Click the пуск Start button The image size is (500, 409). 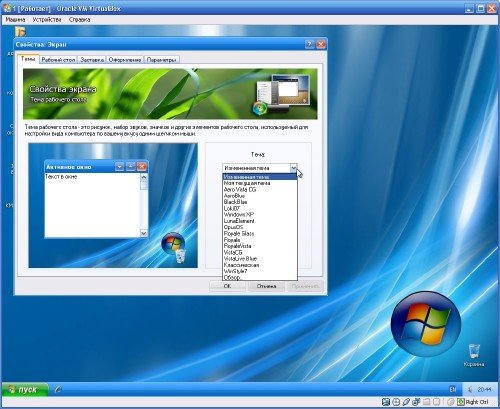(25, 389)
